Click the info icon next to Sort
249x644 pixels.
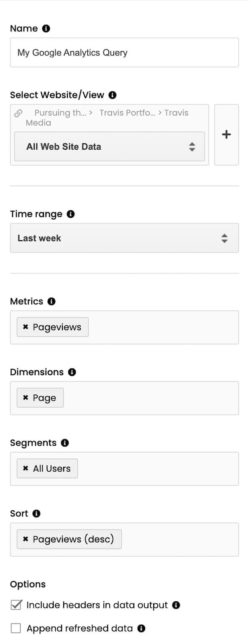(36, 514)
